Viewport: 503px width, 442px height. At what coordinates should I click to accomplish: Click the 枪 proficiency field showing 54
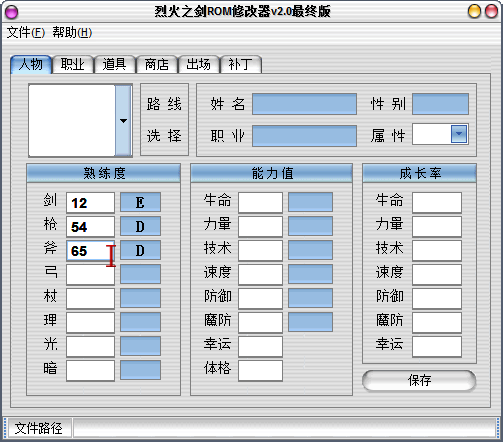(x=90, y=227)
